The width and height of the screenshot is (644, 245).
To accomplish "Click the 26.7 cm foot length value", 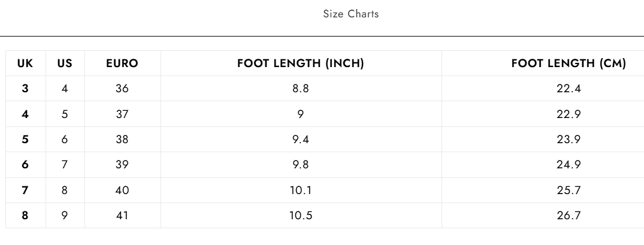I will point(568,216).
